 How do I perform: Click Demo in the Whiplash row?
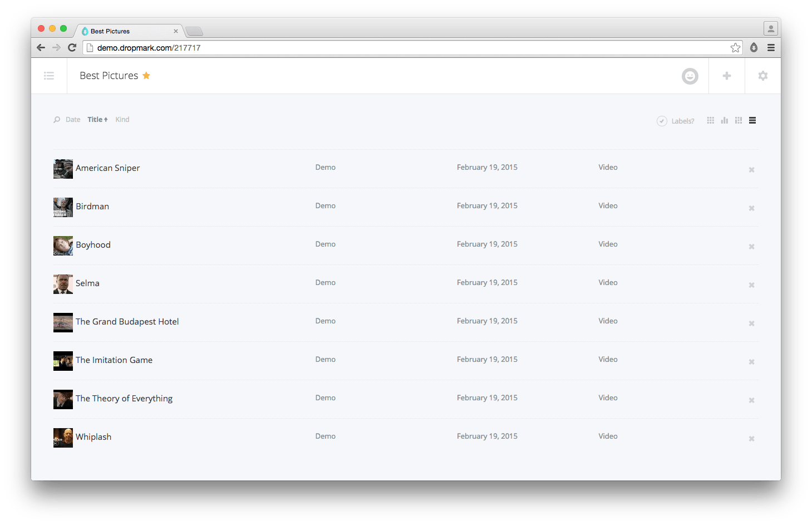pyautogui.click(x=325, y=436)
